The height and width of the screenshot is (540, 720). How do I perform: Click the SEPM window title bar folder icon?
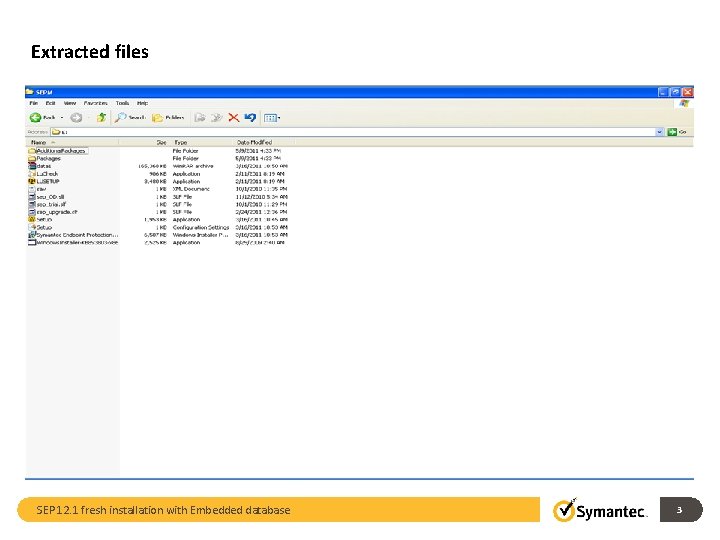click(30, 92)
